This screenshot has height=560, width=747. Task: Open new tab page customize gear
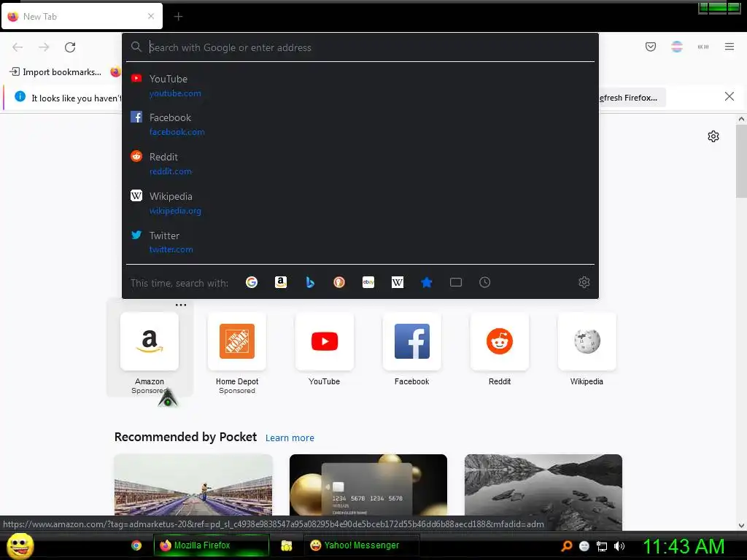[713, 136]
